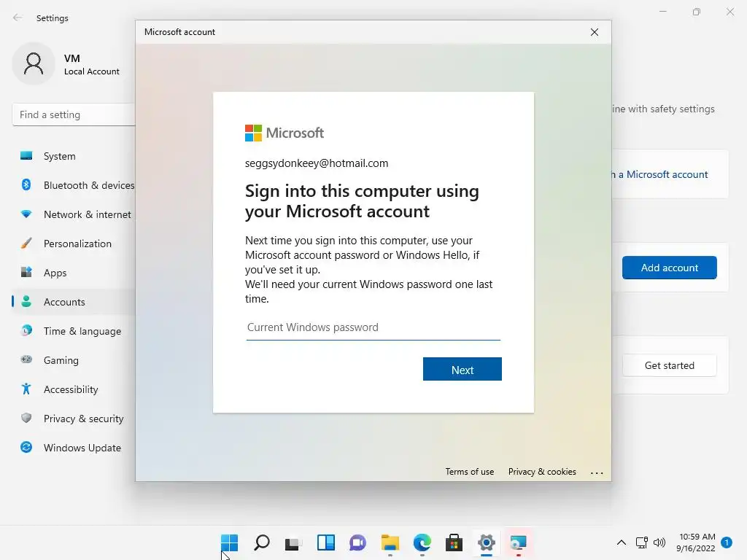The image size is (747, 560).
Task: Open Terms of use link
Action: tap(469, 472)
